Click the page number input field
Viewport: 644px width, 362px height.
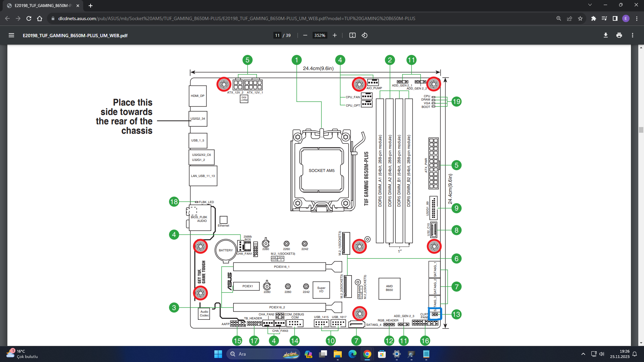coord(277,35)
